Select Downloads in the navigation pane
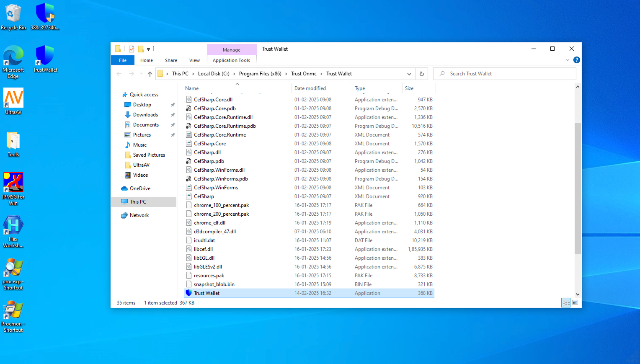Screen dimensions: 640x364 tap(145, 115)
